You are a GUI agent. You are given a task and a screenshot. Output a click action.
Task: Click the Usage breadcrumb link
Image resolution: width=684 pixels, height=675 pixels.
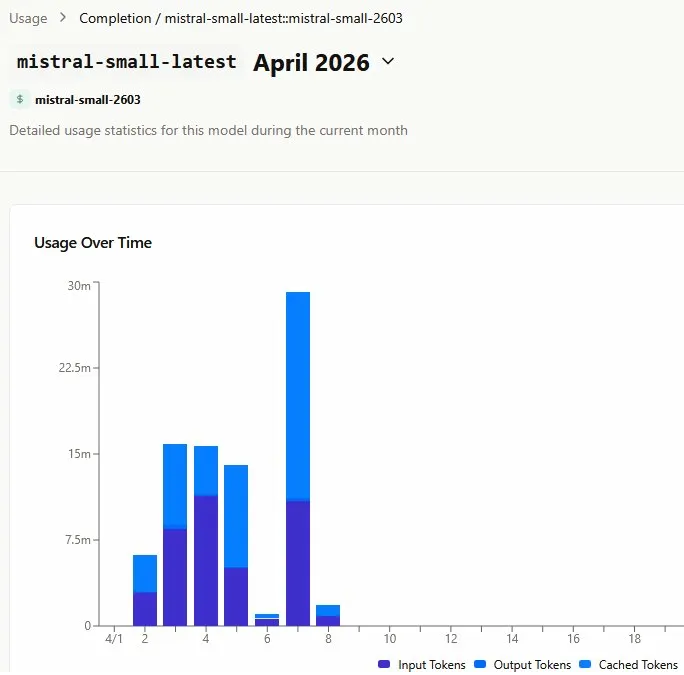click(x=28, y=18)
